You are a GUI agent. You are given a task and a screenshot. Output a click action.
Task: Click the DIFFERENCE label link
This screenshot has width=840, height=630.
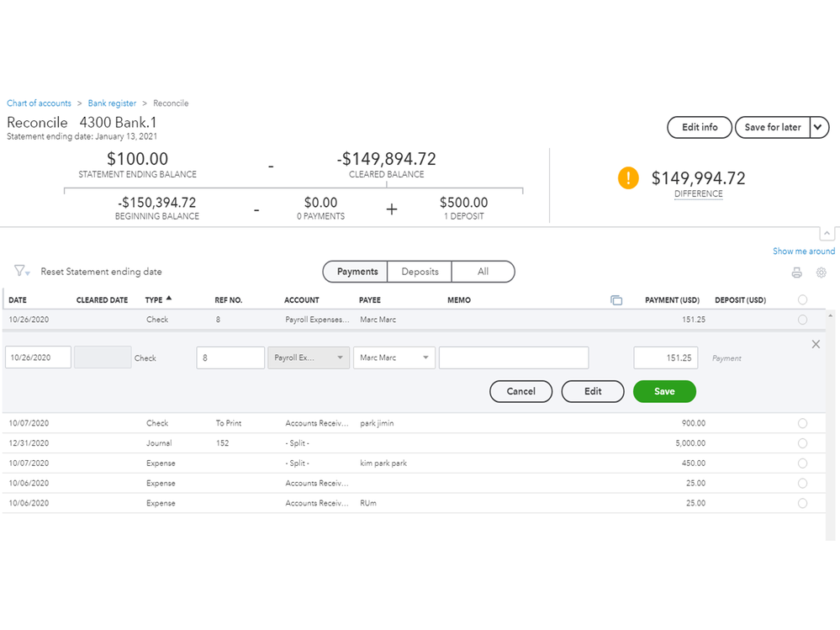click(698, 194)
